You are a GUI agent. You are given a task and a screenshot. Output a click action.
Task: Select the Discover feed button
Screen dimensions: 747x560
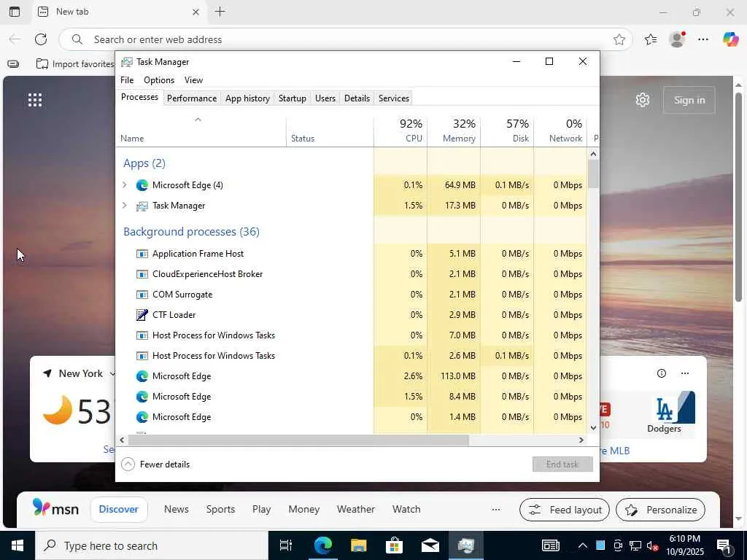tap(119, 510)
